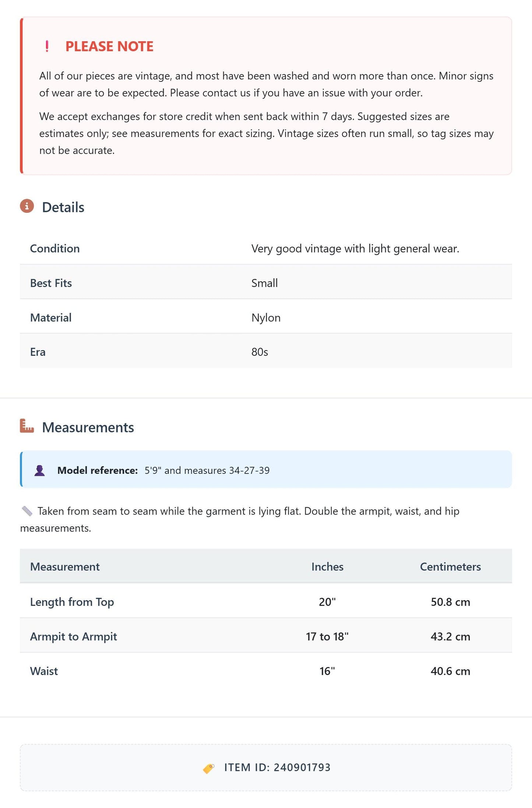Select the PLEASE NOTE heading
532x808 pixels.
tap(109, 46)
